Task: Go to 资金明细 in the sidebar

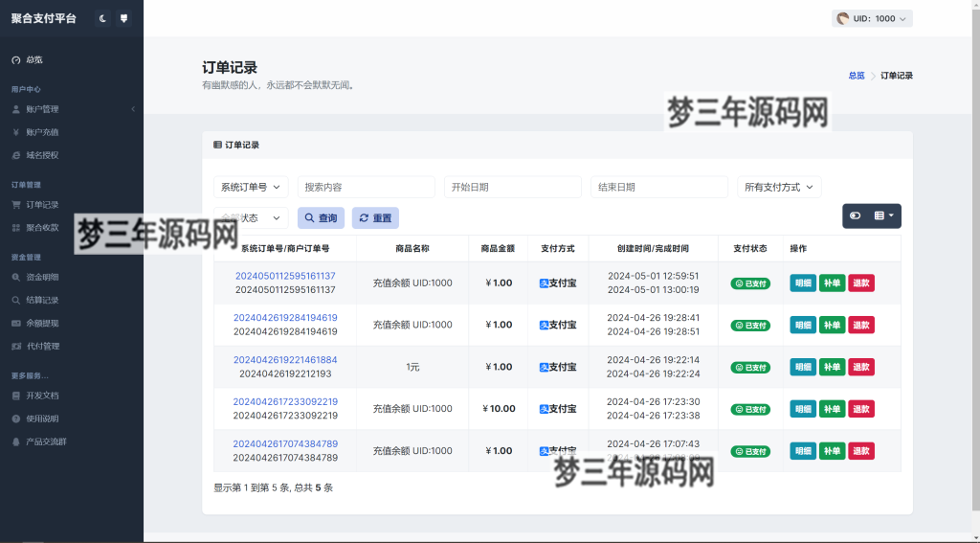Action: [42, 277]
